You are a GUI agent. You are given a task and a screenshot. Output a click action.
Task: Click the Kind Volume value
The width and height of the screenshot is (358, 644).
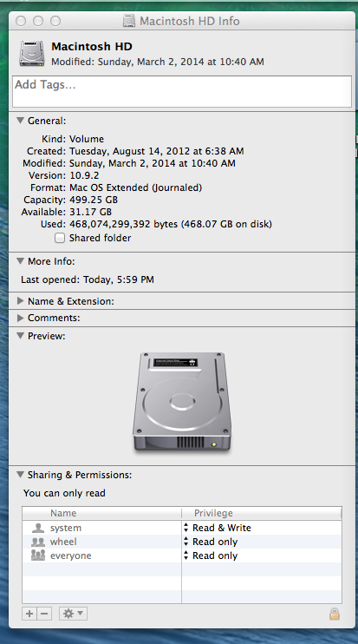pyautogui.click(x=87, y=139)
